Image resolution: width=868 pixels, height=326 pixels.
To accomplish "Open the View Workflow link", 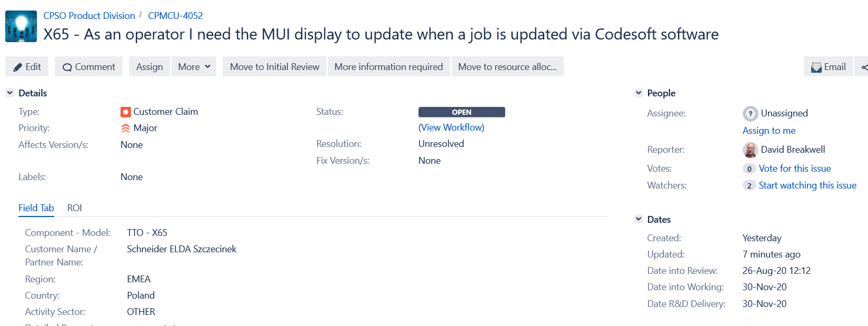I will [x=452, y=127].
